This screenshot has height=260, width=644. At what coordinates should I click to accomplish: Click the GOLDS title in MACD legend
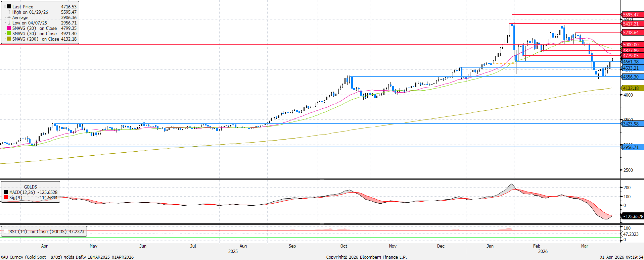[31, 187]
